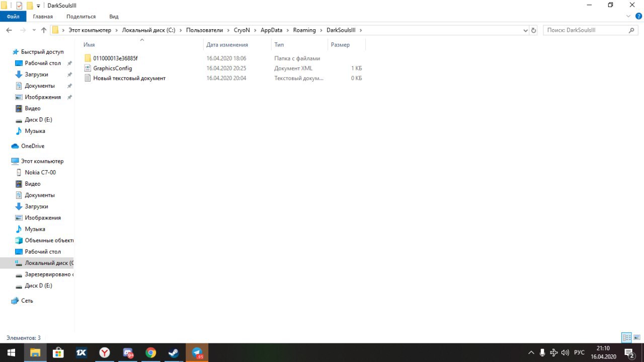The image size is (644, 362).
Task: Sort by the Размер column header
Action: [340, 45]
